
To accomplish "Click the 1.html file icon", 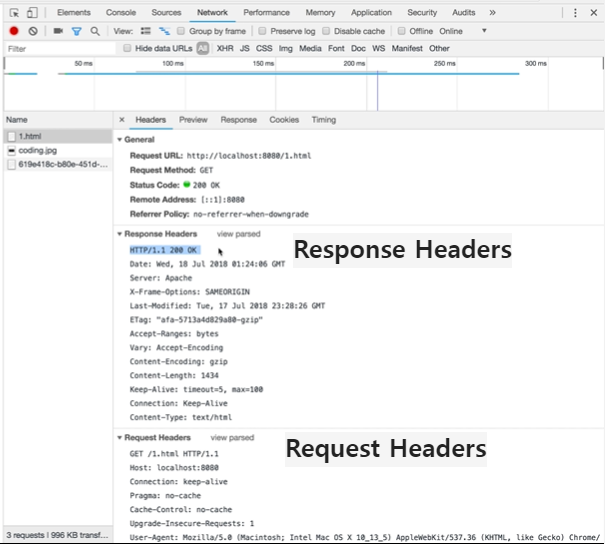I will [12, 136].
